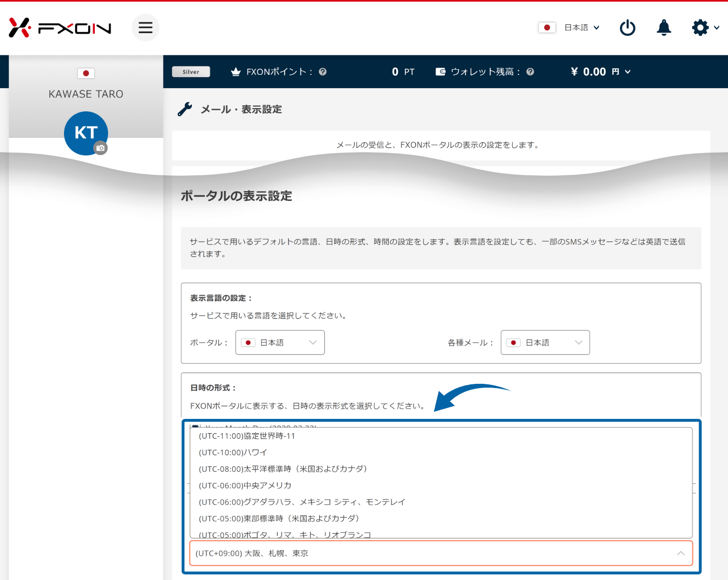Click the Silver status badge

(x=191, y=72)
